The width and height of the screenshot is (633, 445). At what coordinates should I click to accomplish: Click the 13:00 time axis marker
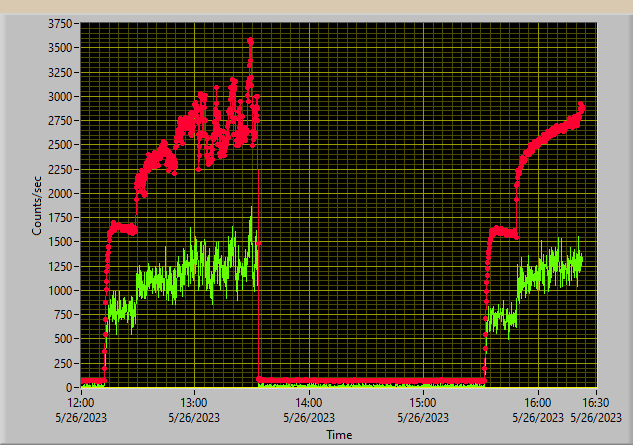pos(194,403)
